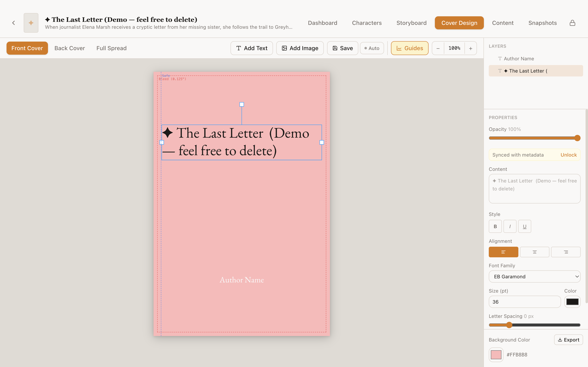
Task: Click the sparkle project icon
Action: click(x=31, y=23)
